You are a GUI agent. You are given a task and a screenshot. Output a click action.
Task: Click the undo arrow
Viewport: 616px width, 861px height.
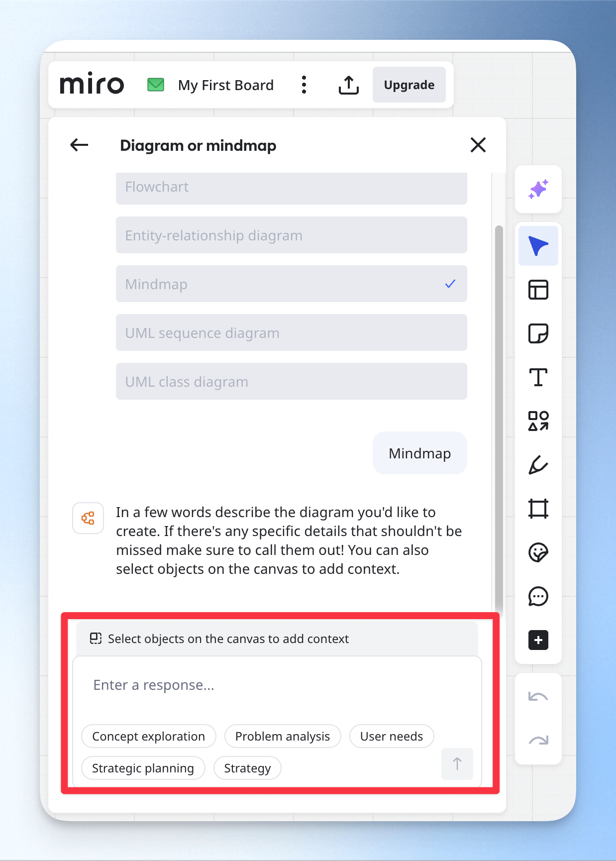538,697
